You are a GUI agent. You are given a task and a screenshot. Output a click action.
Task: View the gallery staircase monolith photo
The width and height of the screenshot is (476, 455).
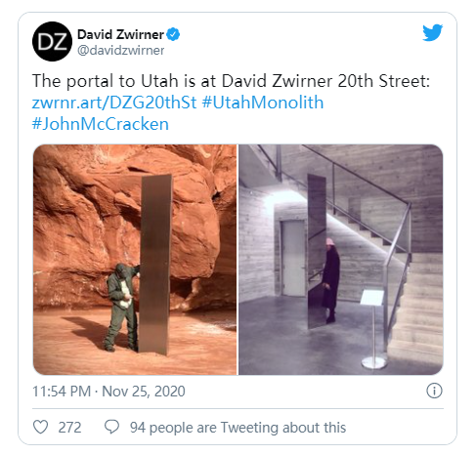point(341,260)
